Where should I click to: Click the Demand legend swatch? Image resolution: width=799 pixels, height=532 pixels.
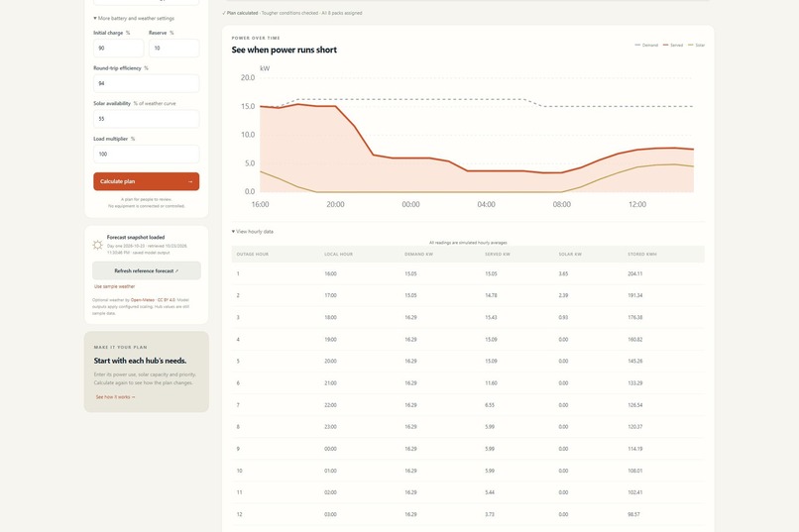637,46
